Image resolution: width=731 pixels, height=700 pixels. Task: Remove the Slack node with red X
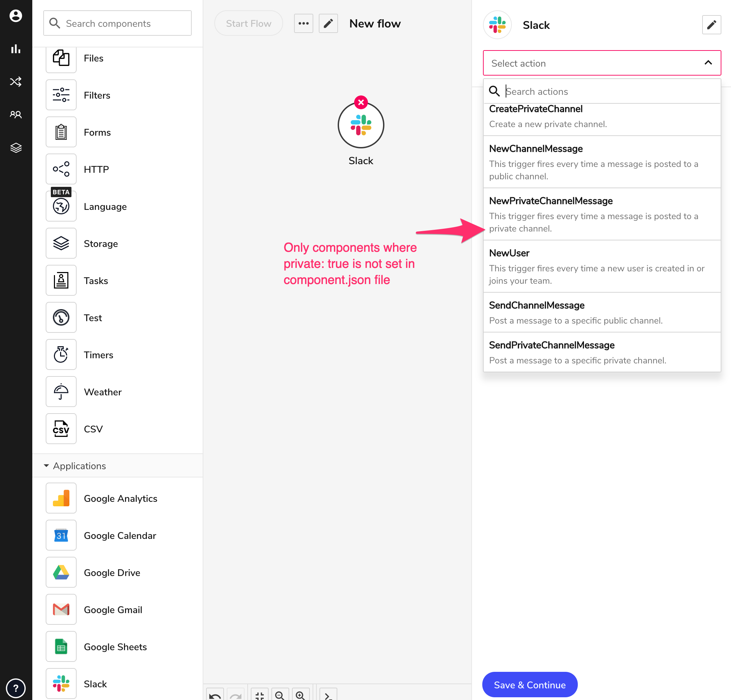click(361, 102)
